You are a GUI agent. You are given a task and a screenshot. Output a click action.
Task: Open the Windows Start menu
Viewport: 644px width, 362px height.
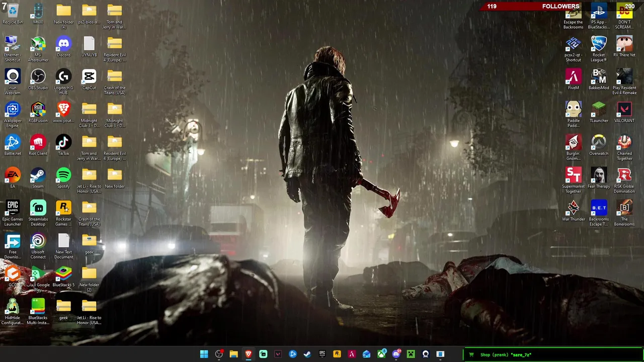pos(204,354)
